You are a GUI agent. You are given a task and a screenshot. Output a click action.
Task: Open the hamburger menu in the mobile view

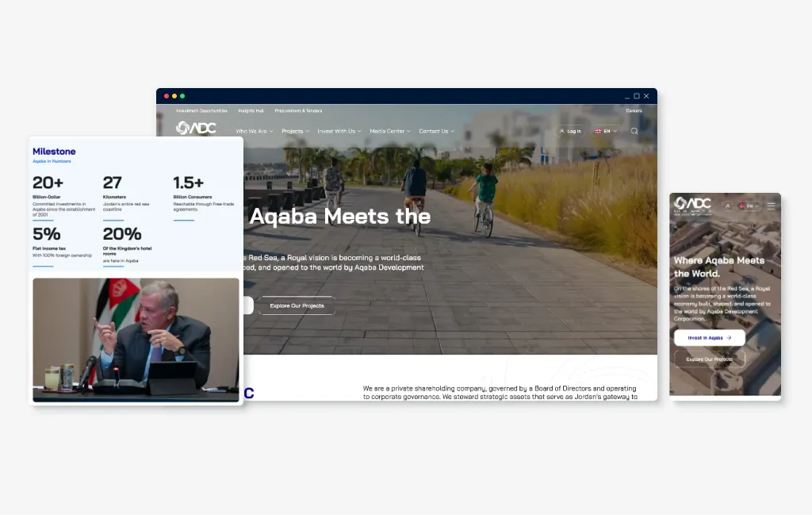coord(771,206)
